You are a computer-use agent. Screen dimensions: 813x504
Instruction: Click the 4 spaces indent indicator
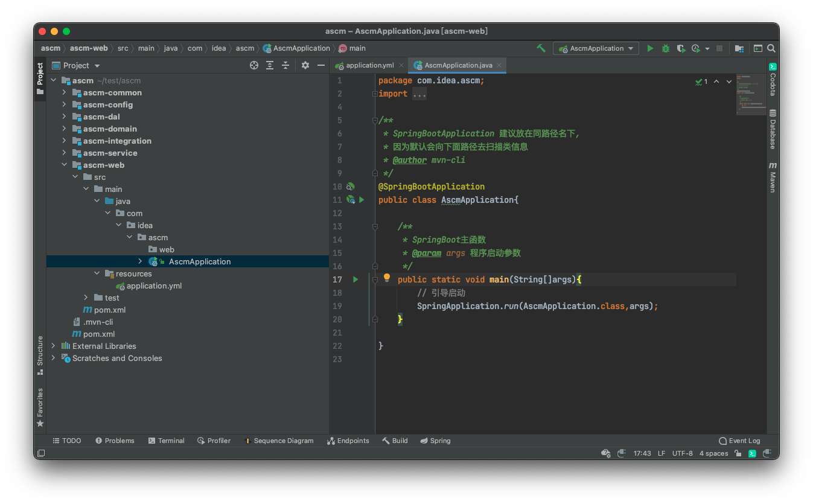pos(713,453)
